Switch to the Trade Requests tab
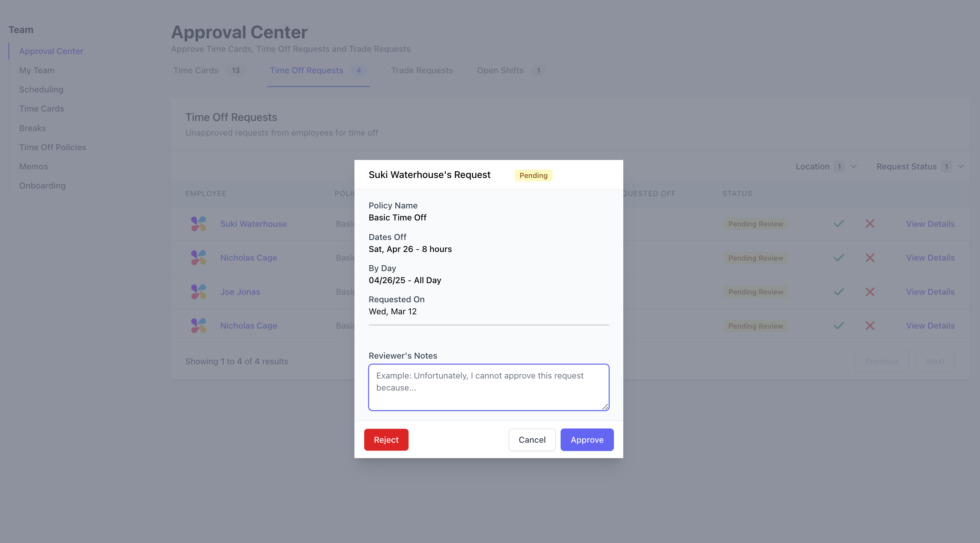This screenshot has height=543, width=980. click(x=422, y=70)
